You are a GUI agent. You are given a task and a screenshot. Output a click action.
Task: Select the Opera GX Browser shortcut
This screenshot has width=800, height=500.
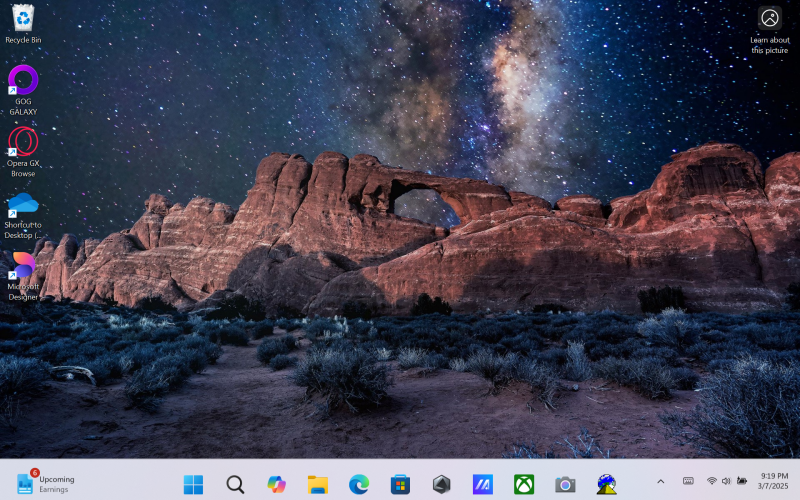point(23,152)
